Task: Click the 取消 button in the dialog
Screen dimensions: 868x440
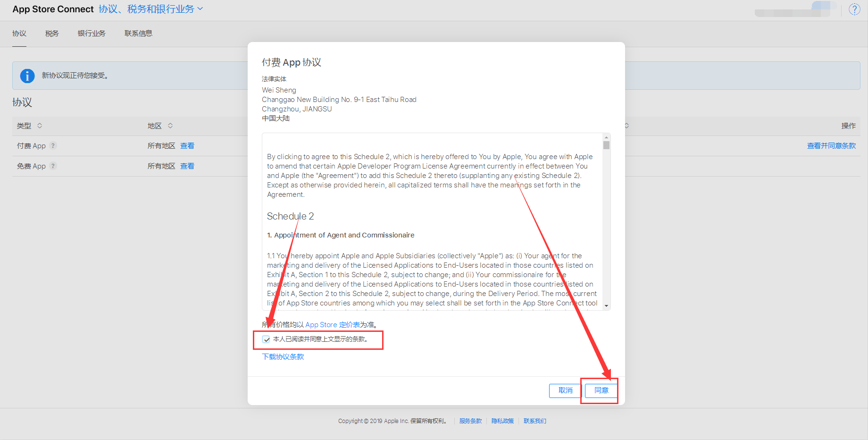Action: click(566, 391)
